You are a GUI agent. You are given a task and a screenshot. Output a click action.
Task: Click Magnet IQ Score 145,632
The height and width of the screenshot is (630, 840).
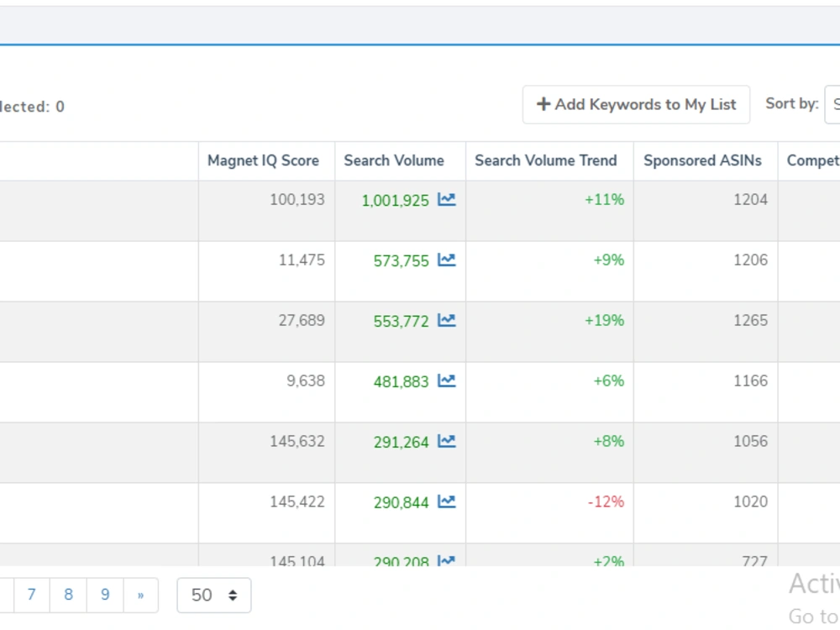tap(297, 442)
